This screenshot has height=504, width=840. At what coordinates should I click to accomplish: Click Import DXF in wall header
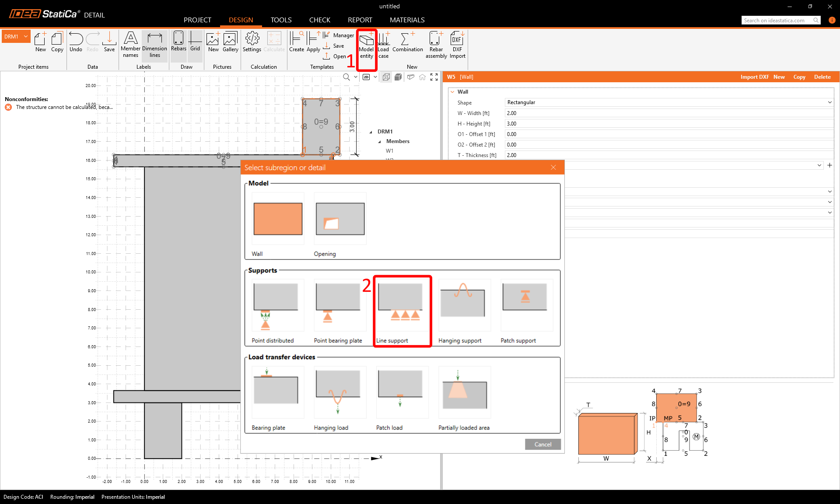[x=754, y=77]
